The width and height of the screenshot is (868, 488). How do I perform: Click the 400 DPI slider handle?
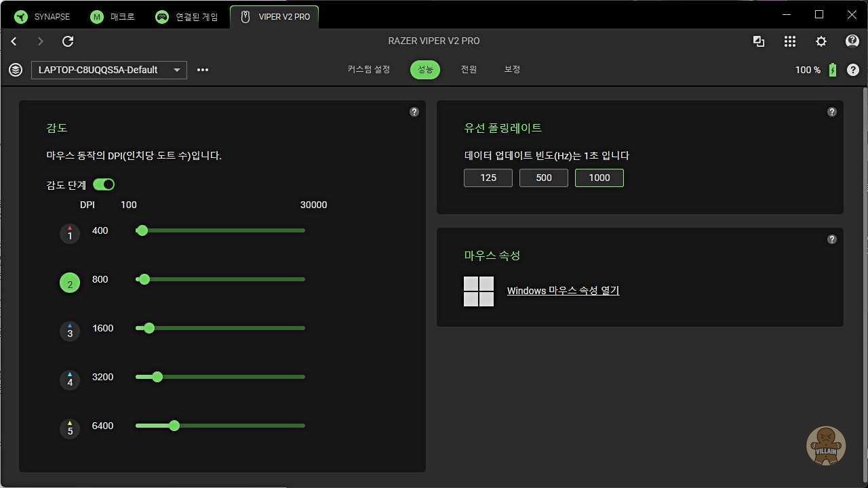[x=142, y=230]
